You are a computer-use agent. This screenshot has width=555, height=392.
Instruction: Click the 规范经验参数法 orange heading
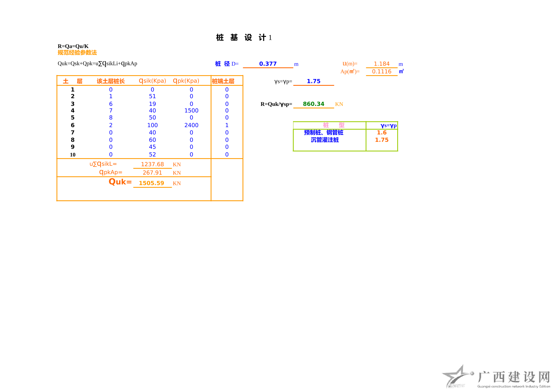(77, 53)
